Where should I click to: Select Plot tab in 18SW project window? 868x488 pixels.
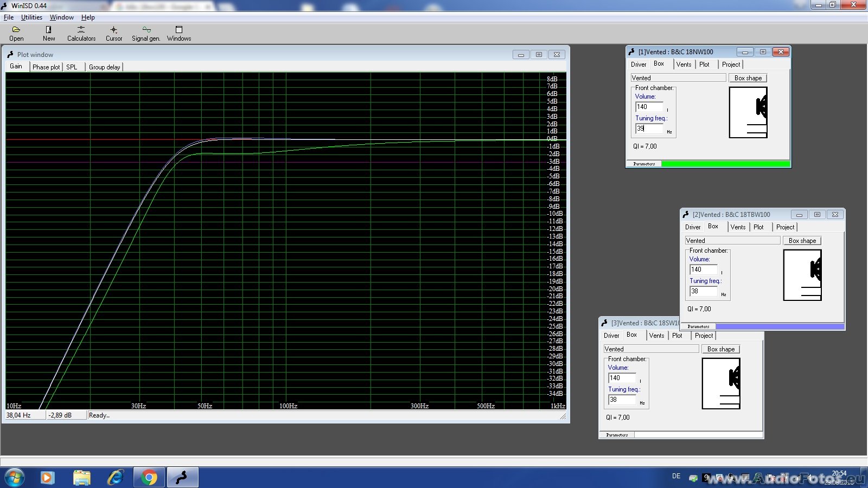pyautogui.click(x=678, y=336)
